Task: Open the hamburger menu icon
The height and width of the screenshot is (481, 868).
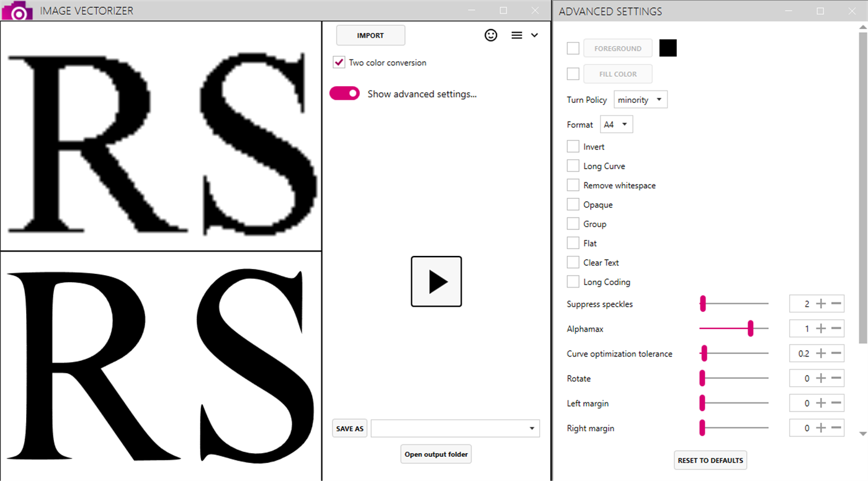Action: (x=516, y=35)
